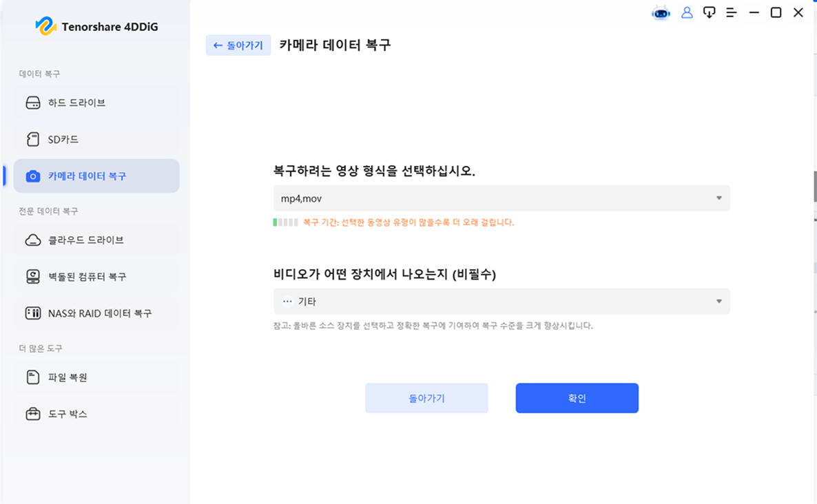The height and width of the screenshot is (504, 817).
Task: Click the 비디오가 어떤 장치에서 나오는지 heading
Action: tap(384, 274)
